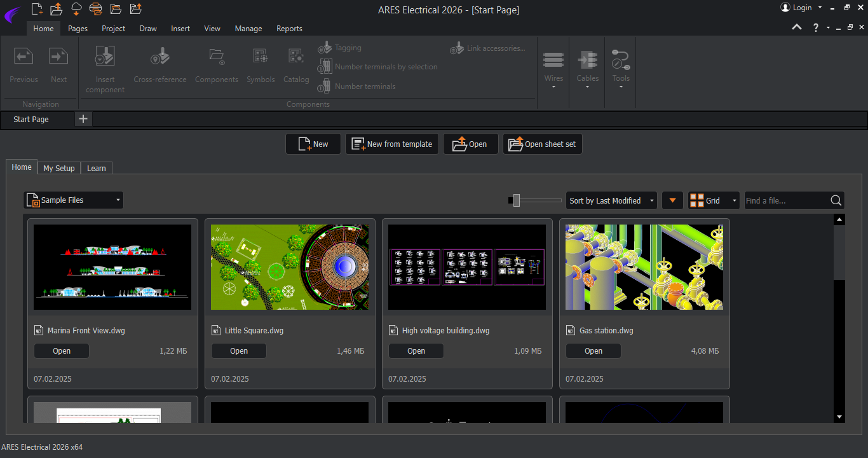Image resolution: width=868 pixels, height=458 pixels.
Task: Click the Number terminals tool
Action: [357, 87]
